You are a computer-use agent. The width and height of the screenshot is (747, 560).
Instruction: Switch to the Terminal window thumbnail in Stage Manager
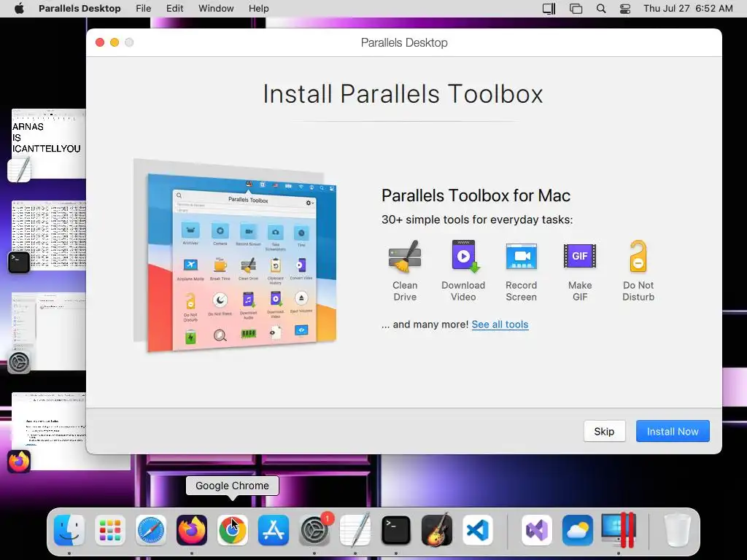point(49,236)
